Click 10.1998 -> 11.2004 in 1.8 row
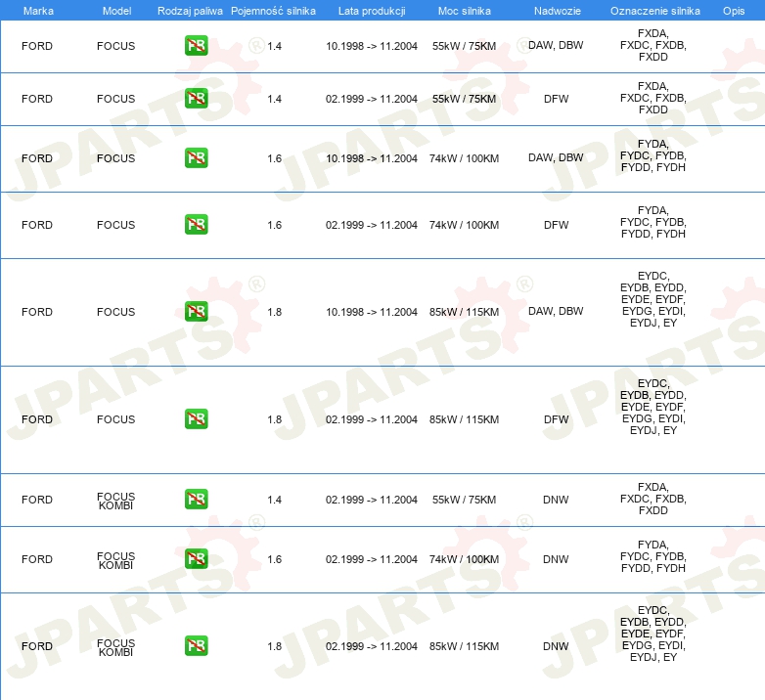This screenshot has width=765, height=700. 372,312
